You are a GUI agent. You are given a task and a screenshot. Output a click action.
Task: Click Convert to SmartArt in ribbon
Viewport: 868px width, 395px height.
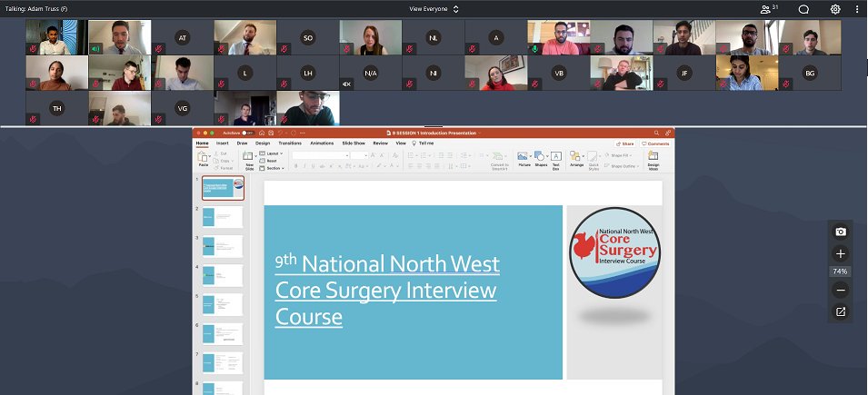[x=499, y=160]
